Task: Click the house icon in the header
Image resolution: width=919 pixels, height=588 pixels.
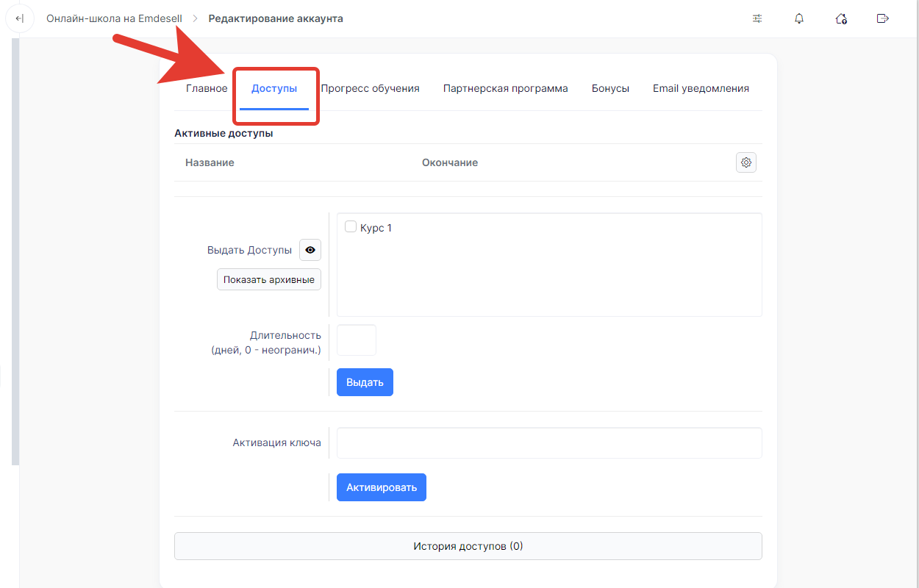Action: coord(841,18)
